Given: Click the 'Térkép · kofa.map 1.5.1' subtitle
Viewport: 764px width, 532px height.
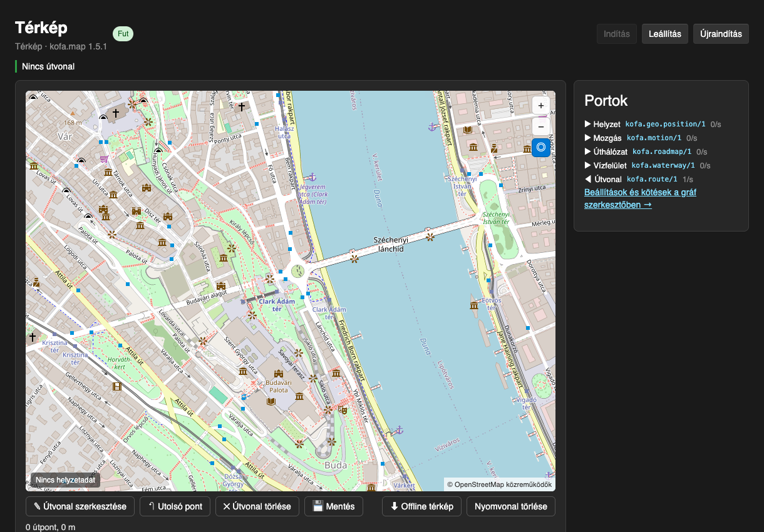Looking at the screenshot, I should click(61, 46).
